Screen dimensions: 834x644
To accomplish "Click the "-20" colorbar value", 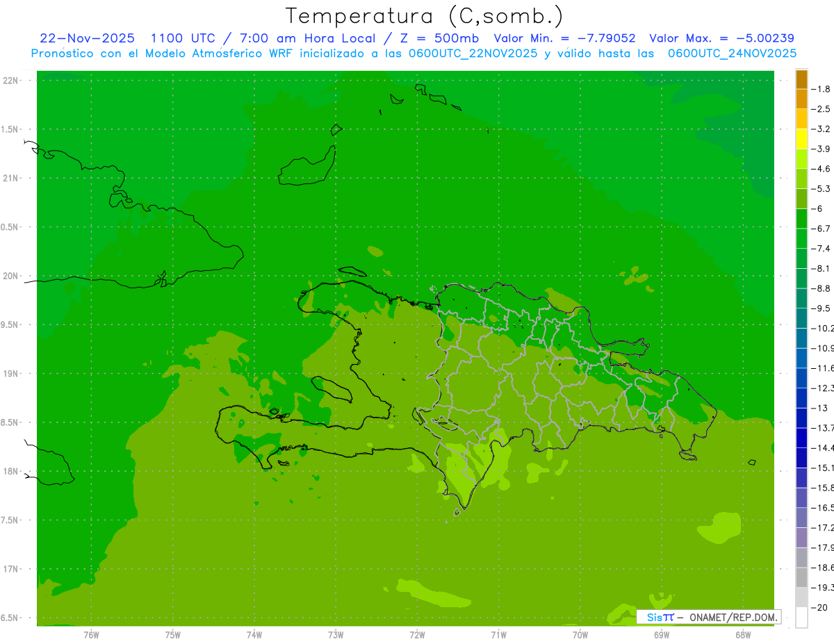I will click(819, 608).
